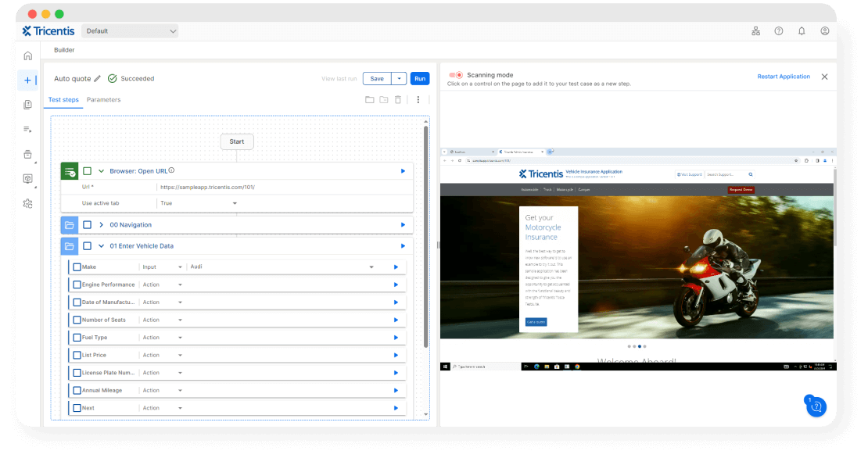
Task: Select the create new (+) sidebar icon
Action: click(27, 79)
